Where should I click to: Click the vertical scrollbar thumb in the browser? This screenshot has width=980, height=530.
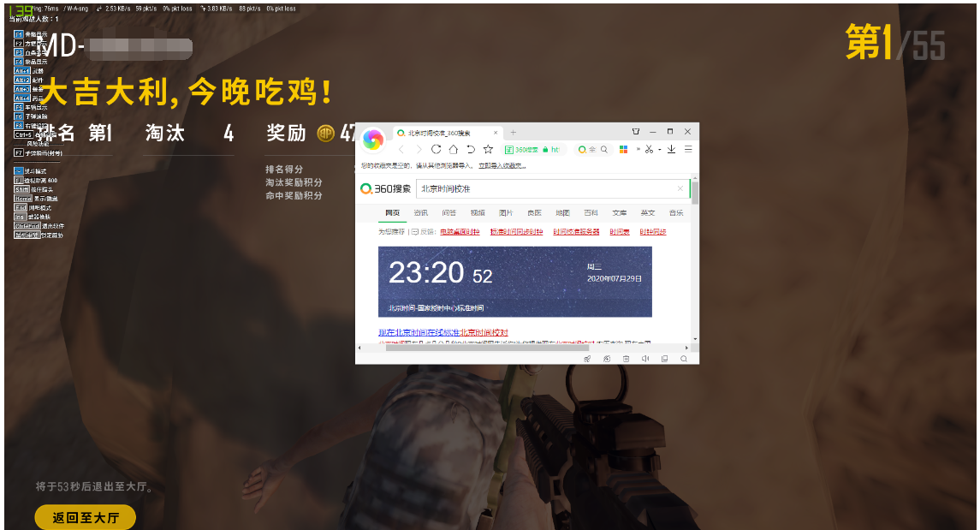[x=695, y=193]
